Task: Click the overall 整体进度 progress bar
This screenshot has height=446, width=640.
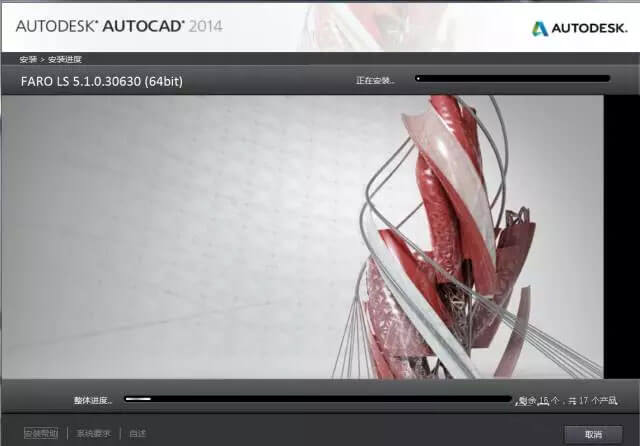Action: pos(318,399)
